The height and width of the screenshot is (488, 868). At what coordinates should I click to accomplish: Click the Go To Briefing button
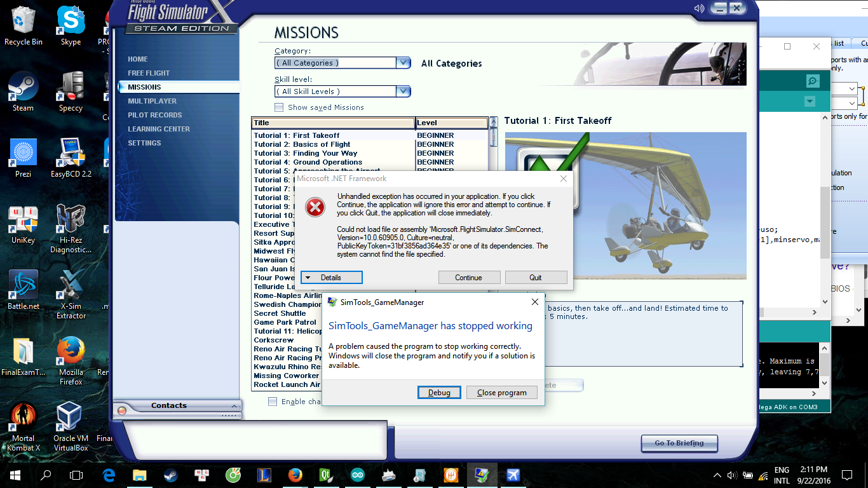(679, 443)
